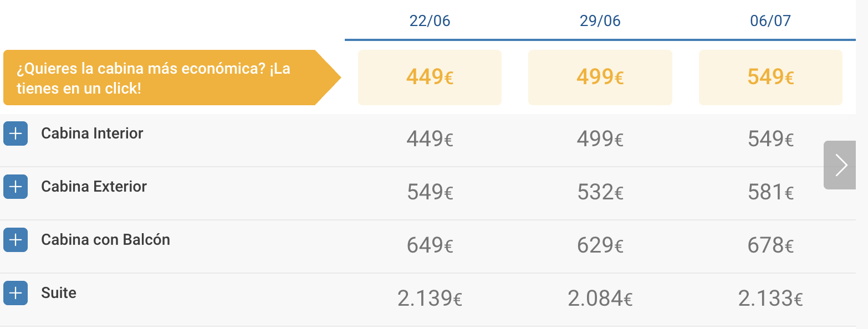Expand the Suite row
This screenshot has height=329, width=868.
tap(16, 293)
